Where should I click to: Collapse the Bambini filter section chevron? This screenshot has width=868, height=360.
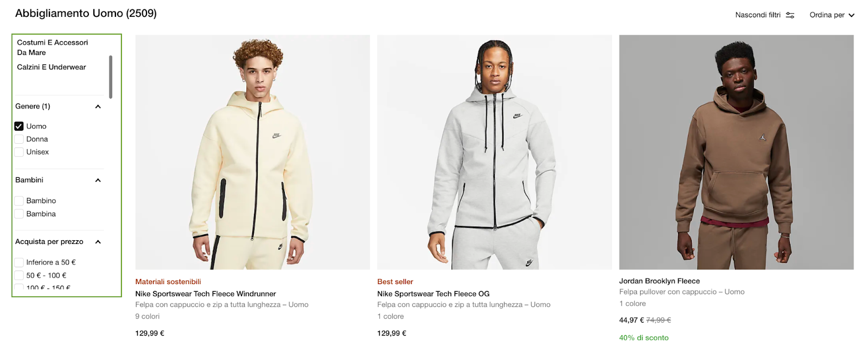[98, 181]
